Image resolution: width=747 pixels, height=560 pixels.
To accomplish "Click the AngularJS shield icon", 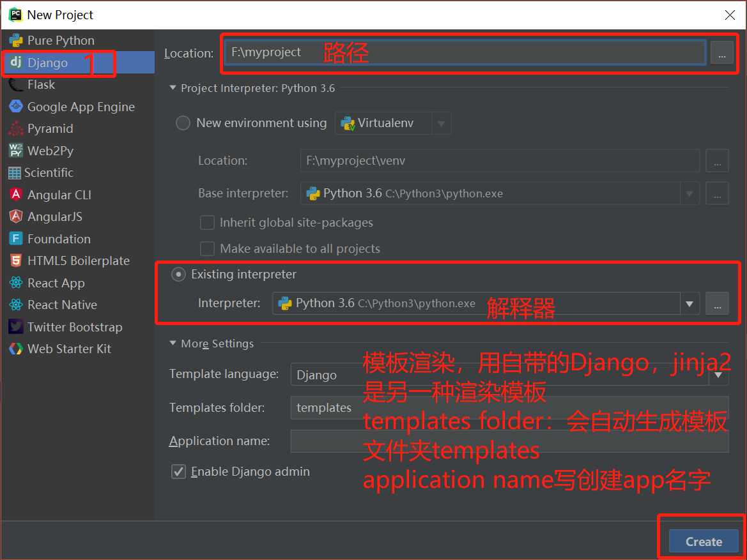I will coord(16,216).
